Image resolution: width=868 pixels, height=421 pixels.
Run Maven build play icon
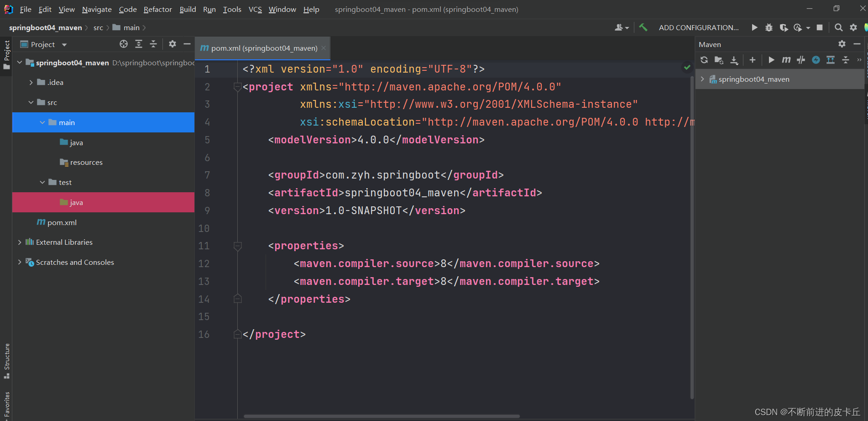771,60
